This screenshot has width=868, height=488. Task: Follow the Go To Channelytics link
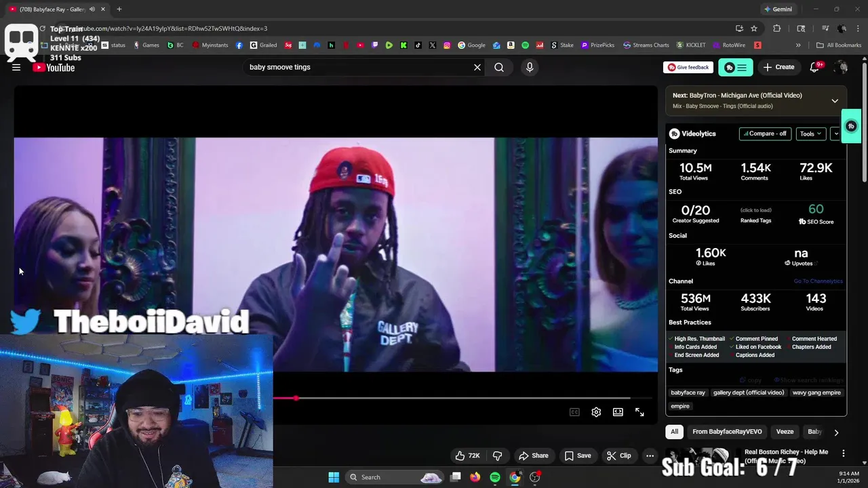coord(818,281)
